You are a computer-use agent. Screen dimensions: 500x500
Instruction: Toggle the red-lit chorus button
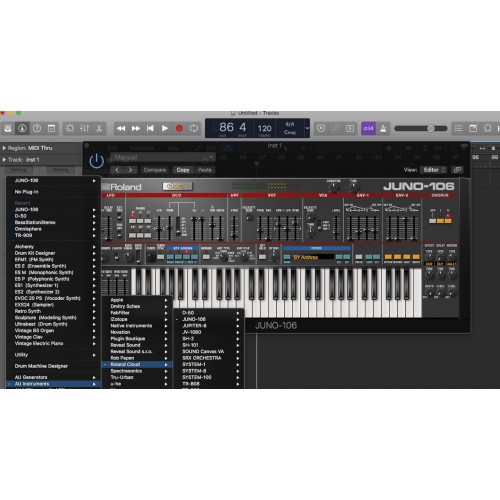448,220
